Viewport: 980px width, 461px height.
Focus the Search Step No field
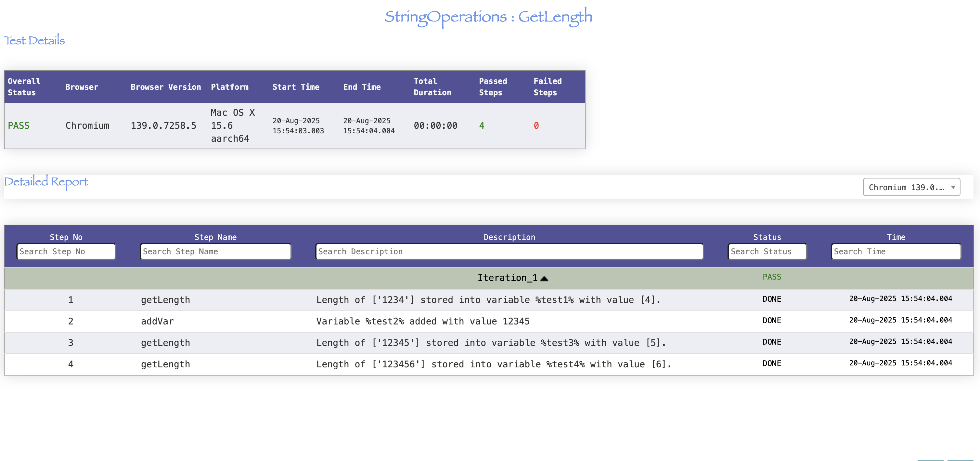click(x=66, y=251)
